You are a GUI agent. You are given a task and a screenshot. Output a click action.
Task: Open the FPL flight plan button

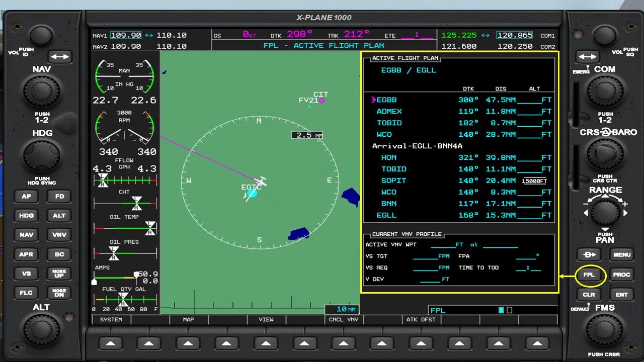coord(589,275)
